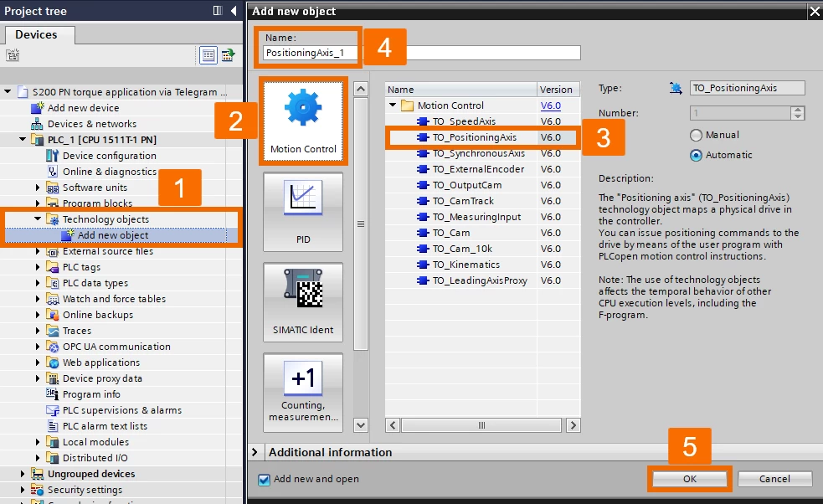Choose the Motion Control category button
The height and width of the screenshot is (504, 823).
point(303,121)
